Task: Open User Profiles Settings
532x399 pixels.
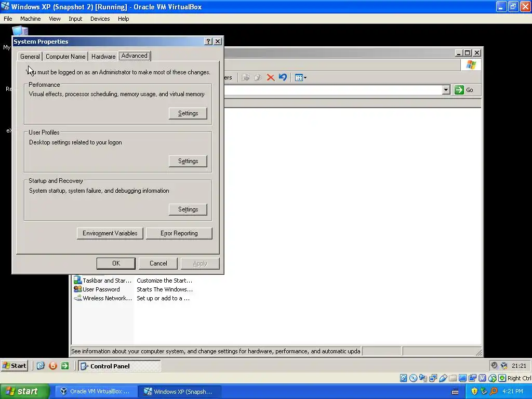Action: 188,161
